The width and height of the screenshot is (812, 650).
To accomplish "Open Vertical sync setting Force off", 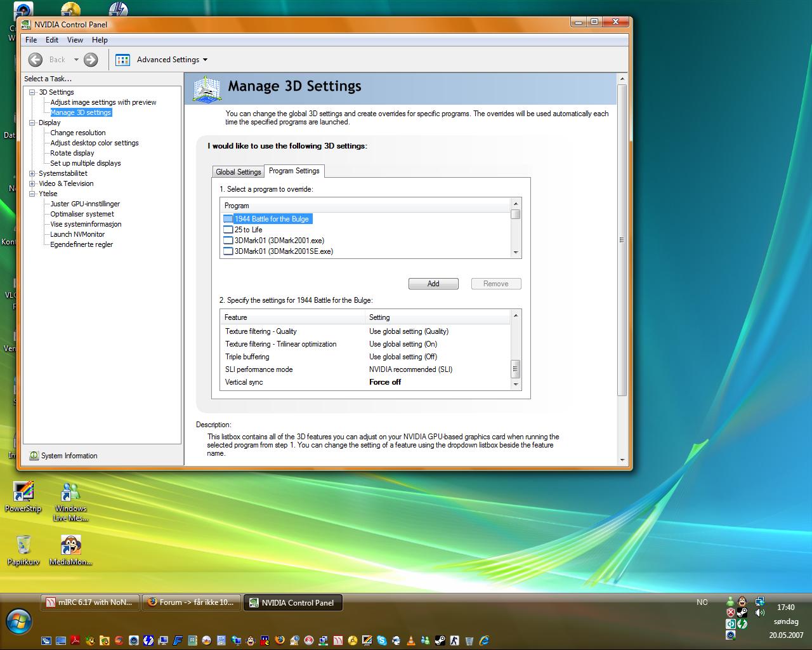I will click(x=385, y=382).
